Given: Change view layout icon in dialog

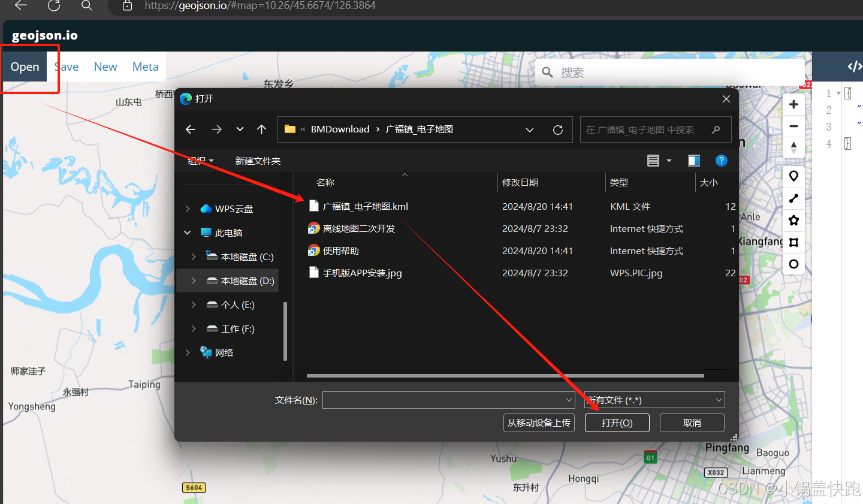Looking at the screenshot, I should click(x=653, y=161).
